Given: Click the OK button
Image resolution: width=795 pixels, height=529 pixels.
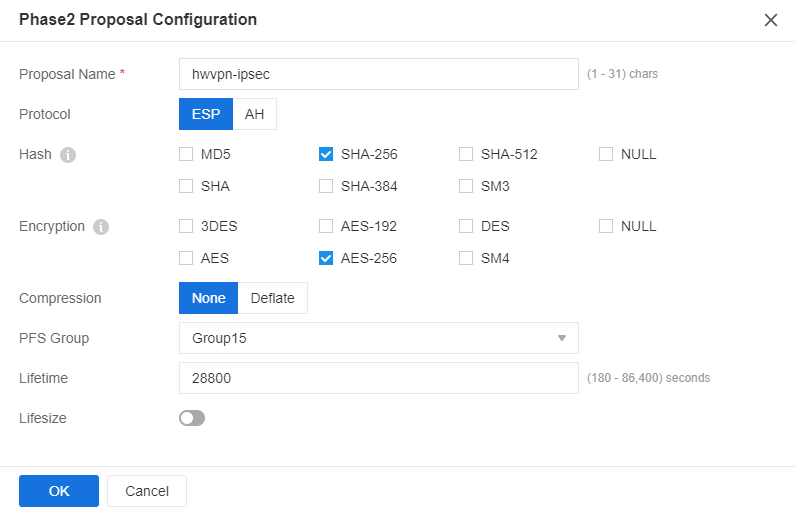Looking at the screenshot, I should point(59,491).
